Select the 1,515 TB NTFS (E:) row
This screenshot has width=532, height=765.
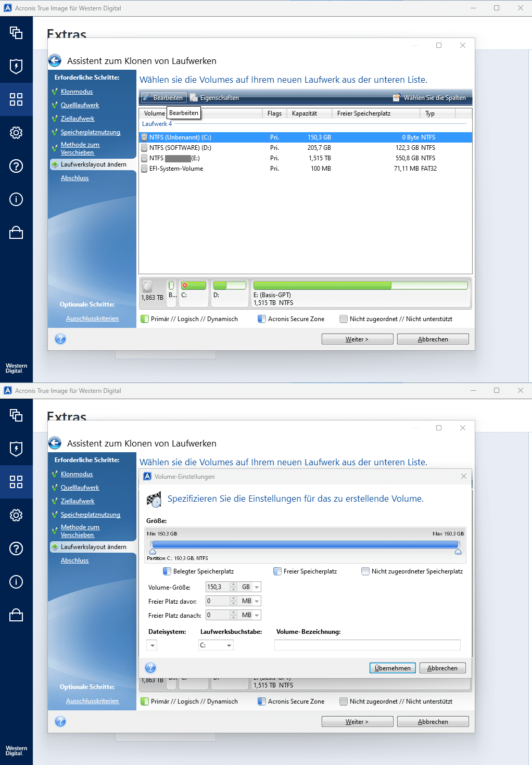tap(306, 158)
